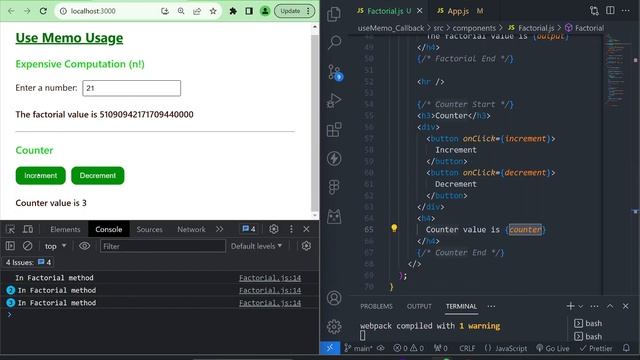
Task: Split the editor to the right
Action: (610, 11)
